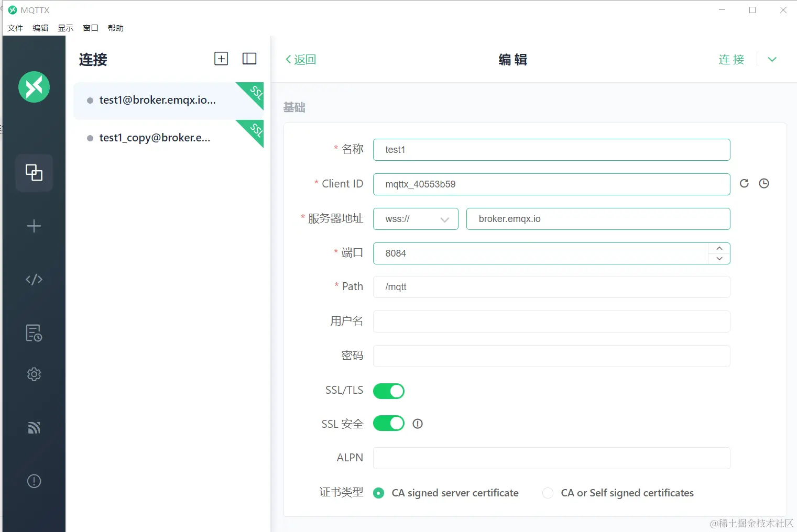
Task: Open Settings via the gear icon
Action: 34,374
